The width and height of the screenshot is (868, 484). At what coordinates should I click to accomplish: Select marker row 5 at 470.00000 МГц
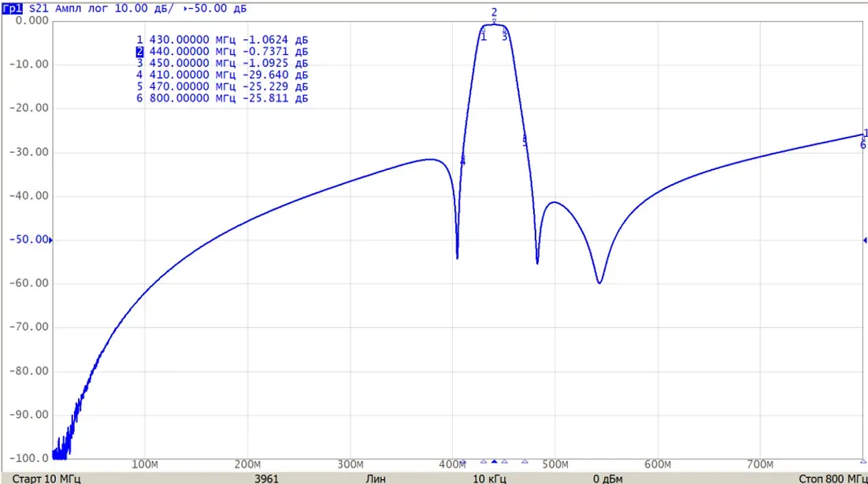click(x=222, y=87)
